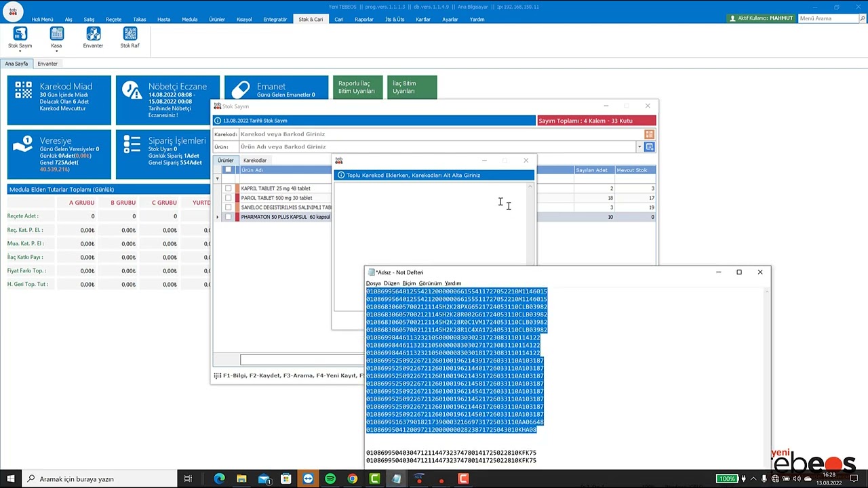Open the Kasa ribbon tool
This screenshot has width=868, height=488.
[x=56, y=38]
